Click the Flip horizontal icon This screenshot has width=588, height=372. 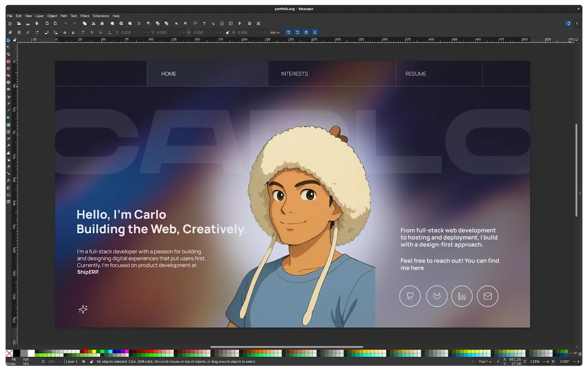pos(65,33)
